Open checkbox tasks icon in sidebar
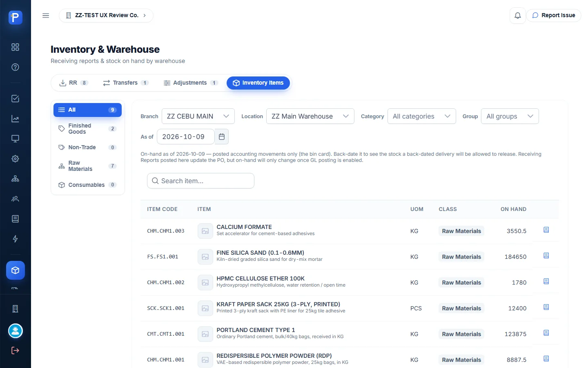Image resolution: width=588 pixels, height=368 pixels. point(15,99)
